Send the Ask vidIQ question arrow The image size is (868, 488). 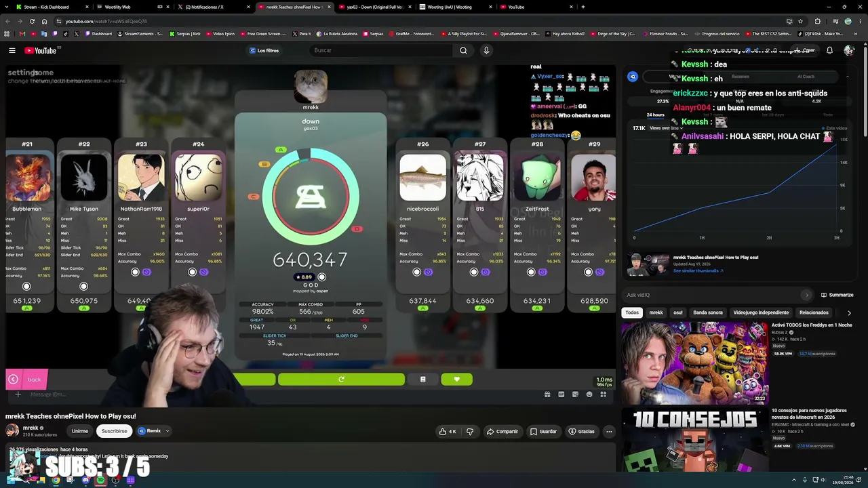[806, 295]
